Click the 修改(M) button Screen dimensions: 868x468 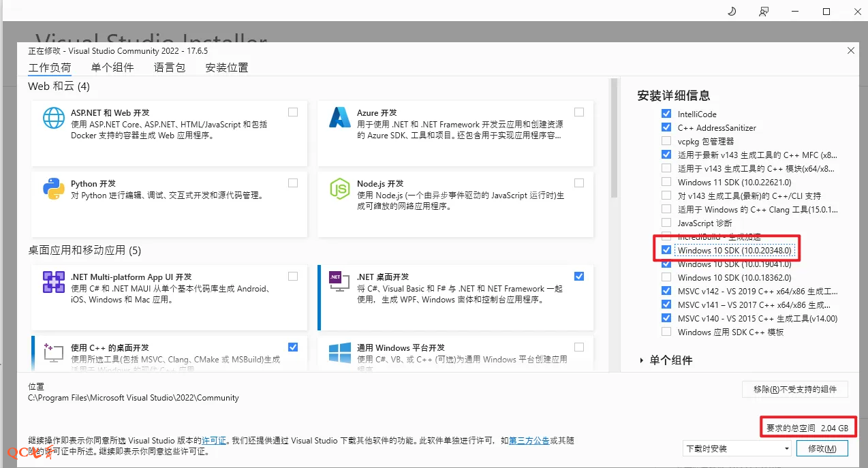(826, 448)
